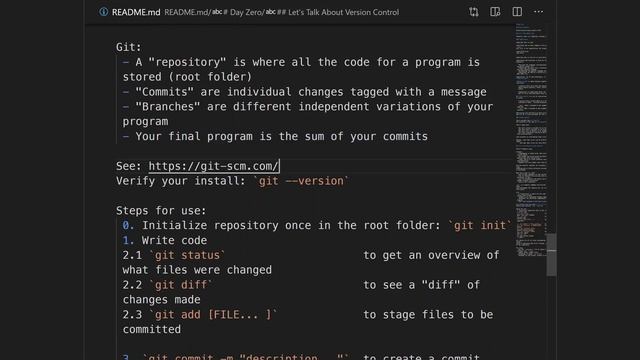Viewport: 640px width, 360px height.
Task: Select README.md breadcrumb segment
Action: [x=186, y=12]
